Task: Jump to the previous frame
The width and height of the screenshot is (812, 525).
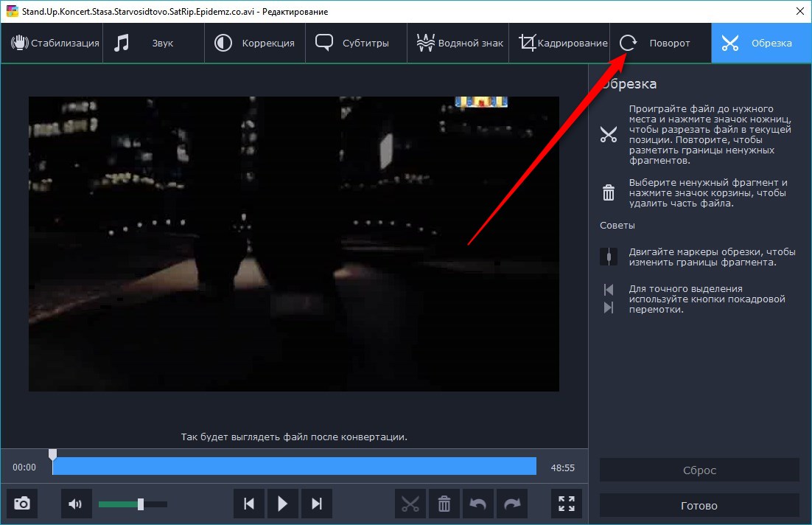Action: coord(249,504)
